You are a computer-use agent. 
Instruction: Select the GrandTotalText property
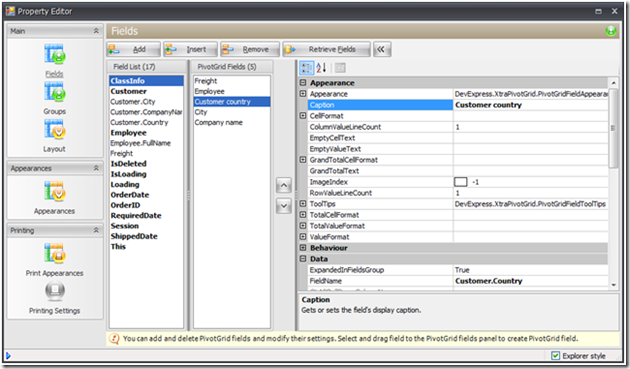380,171
